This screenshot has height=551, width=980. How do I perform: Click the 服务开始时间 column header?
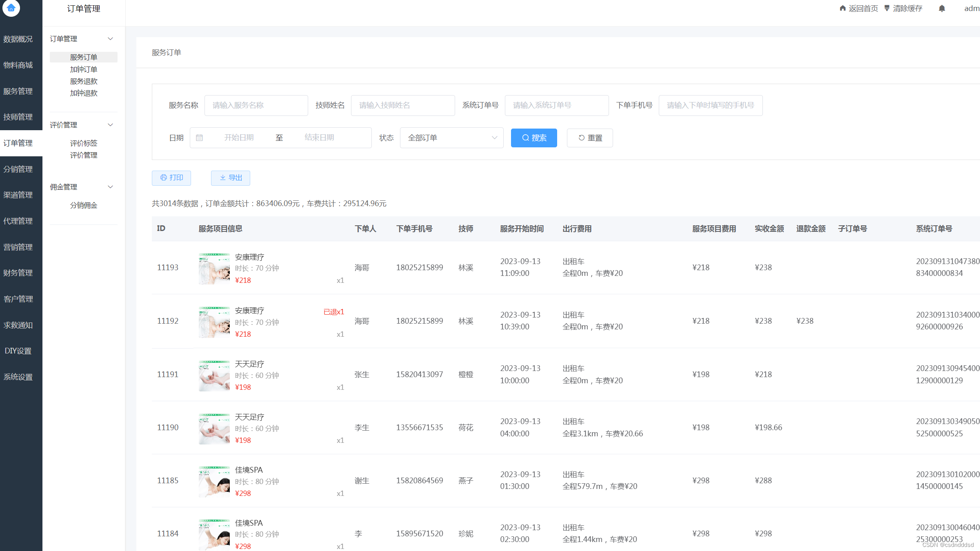[x=522, y=229]
